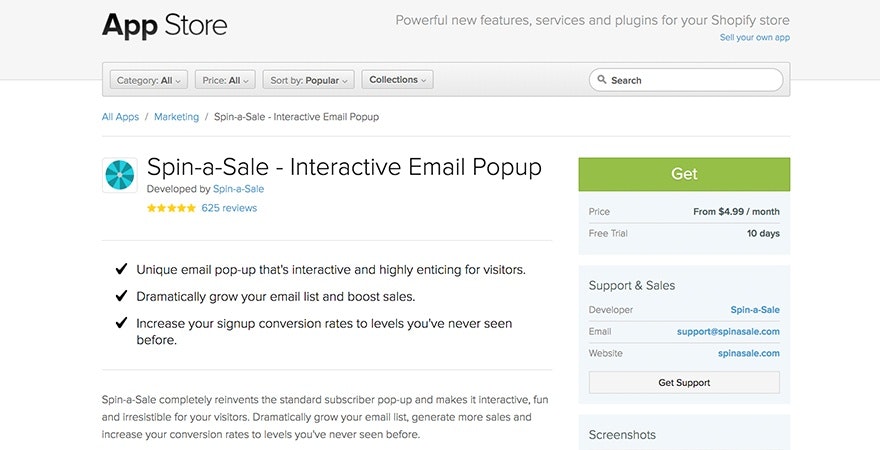Click the search magnifier icon

point(601,80)
